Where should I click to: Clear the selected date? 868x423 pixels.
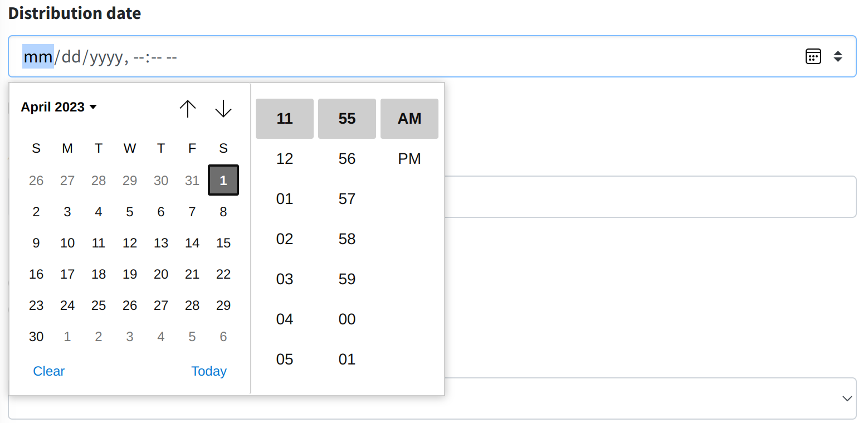tap(49, 371)
